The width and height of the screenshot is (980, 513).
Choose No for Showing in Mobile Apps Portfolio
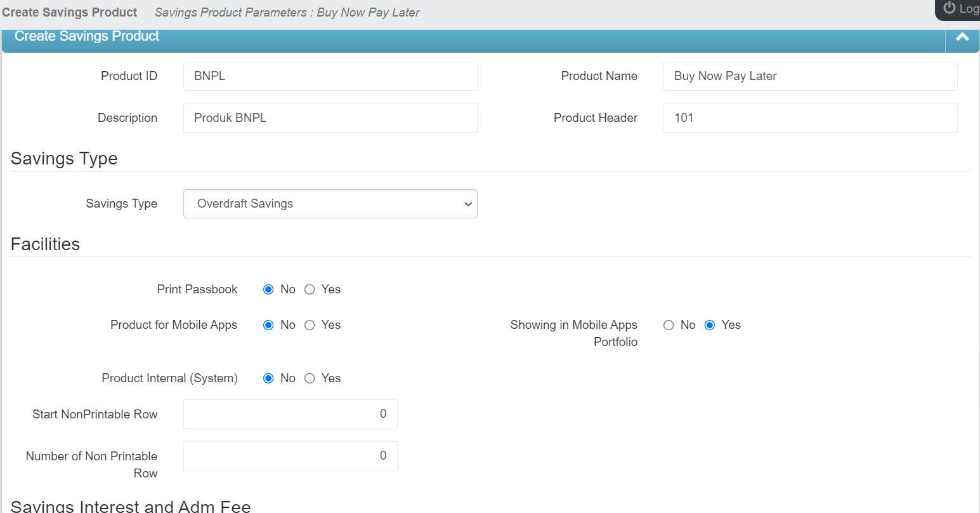click(x=669, y=325)
